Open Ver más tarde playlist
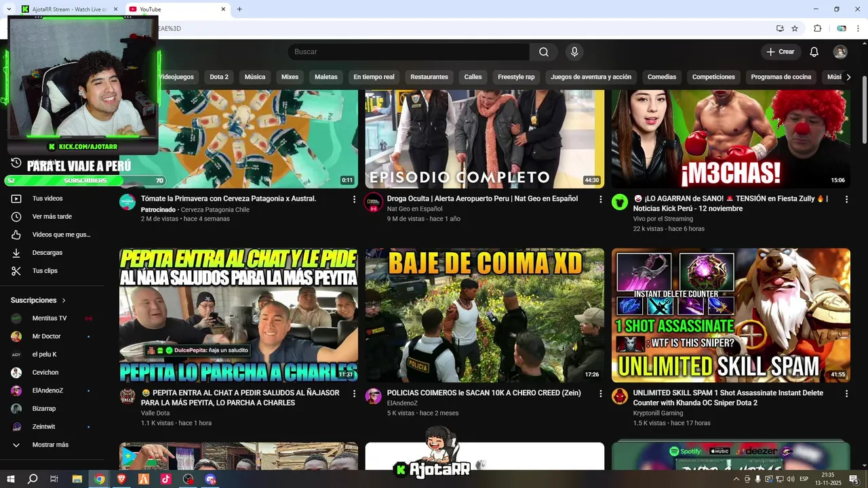The height and width of the screenshot is (488, 868). 52,217
